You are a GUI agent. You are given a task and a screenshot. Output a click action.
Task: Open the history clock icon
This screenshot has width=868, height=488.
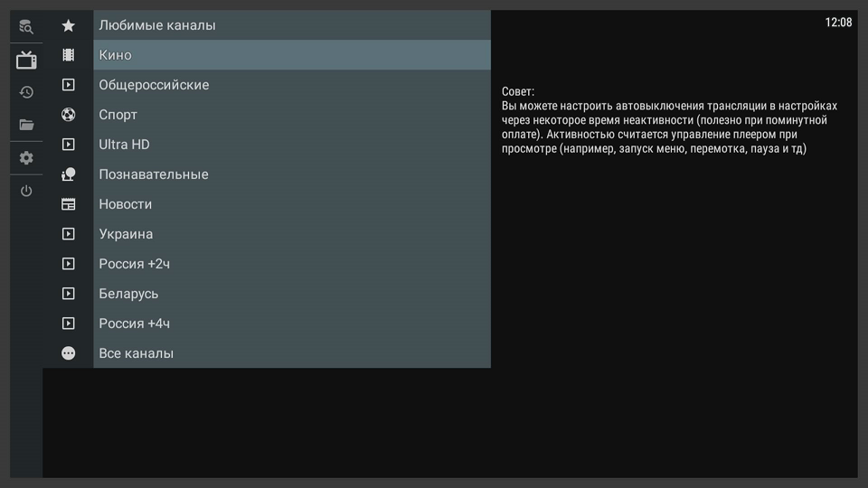[26, 92]
